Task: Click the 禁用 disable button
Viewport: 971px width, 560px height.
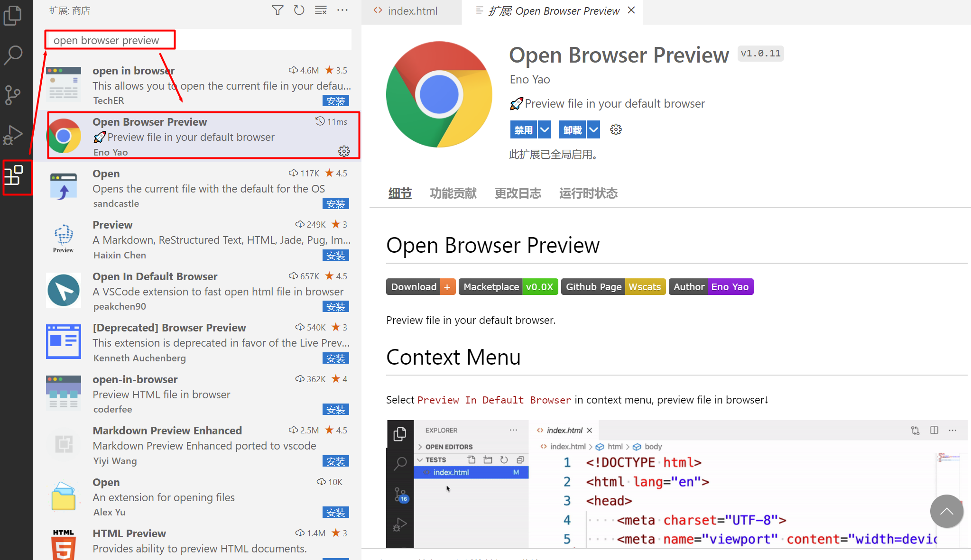Action: tap(523, 129)
